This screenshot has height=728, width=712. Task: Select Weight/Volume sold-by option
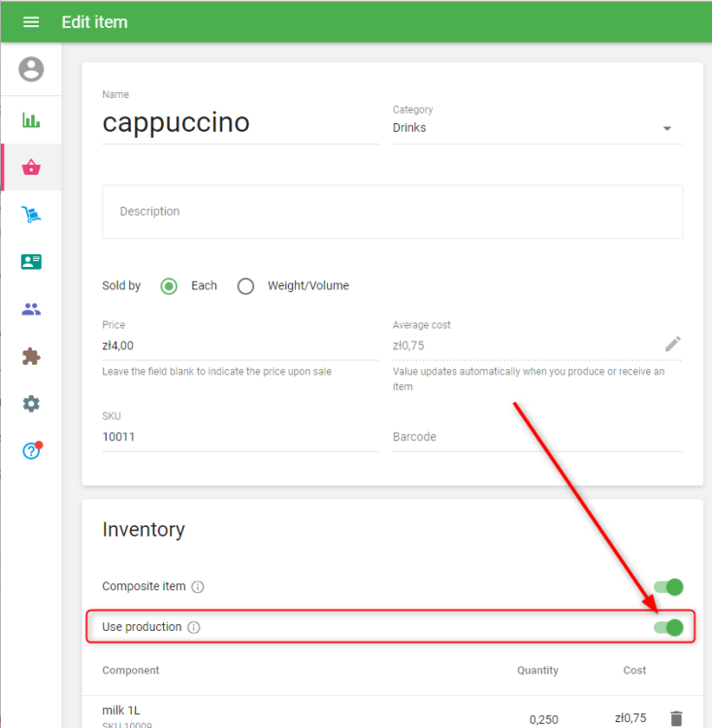245,286
